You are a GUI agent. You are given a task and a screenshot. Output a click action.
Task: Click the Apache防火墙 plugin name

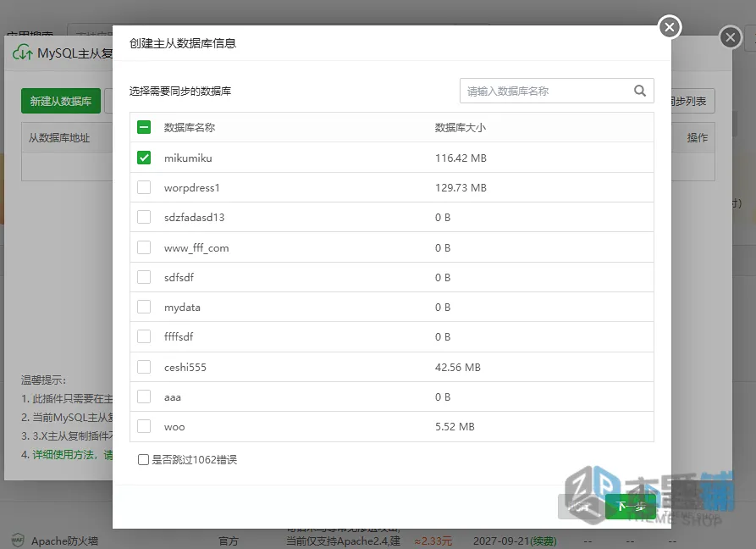point(64,541)
